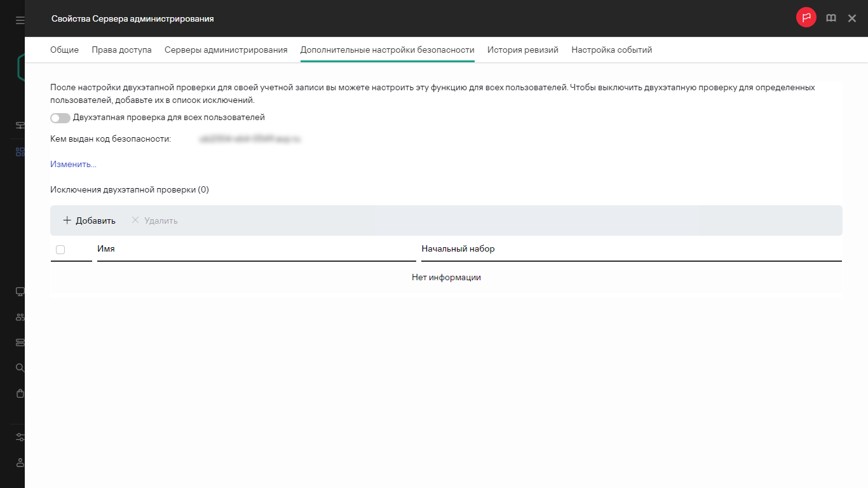Click the shopping bag icon in sidebar

pyautogui.click(x=20, y=393)
